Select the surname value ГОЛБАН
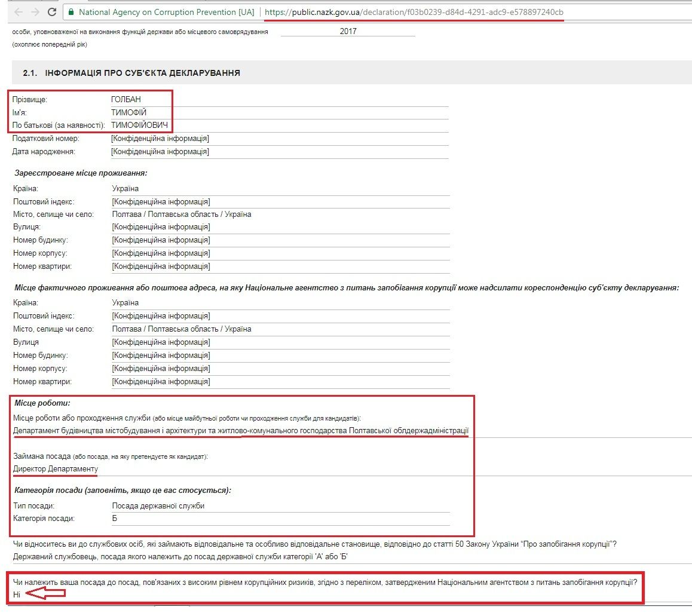The image size is (692, 616). point(126,100)
